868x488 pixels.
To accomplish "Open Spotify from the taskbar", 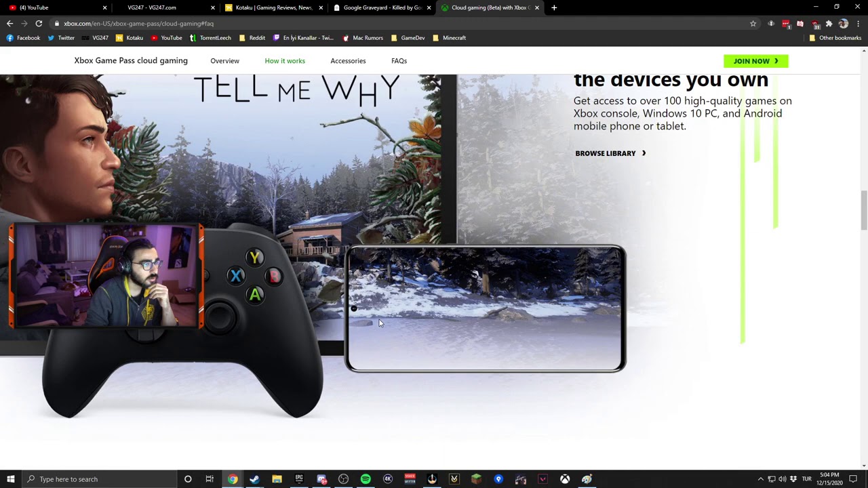I will point(366,479).
